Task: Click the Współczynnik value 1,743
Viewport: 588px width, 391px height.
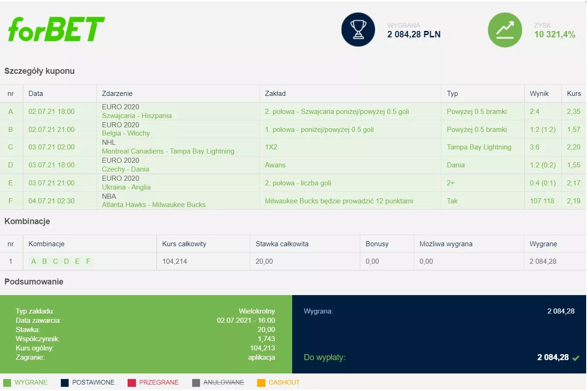Action: click(266, 339)
